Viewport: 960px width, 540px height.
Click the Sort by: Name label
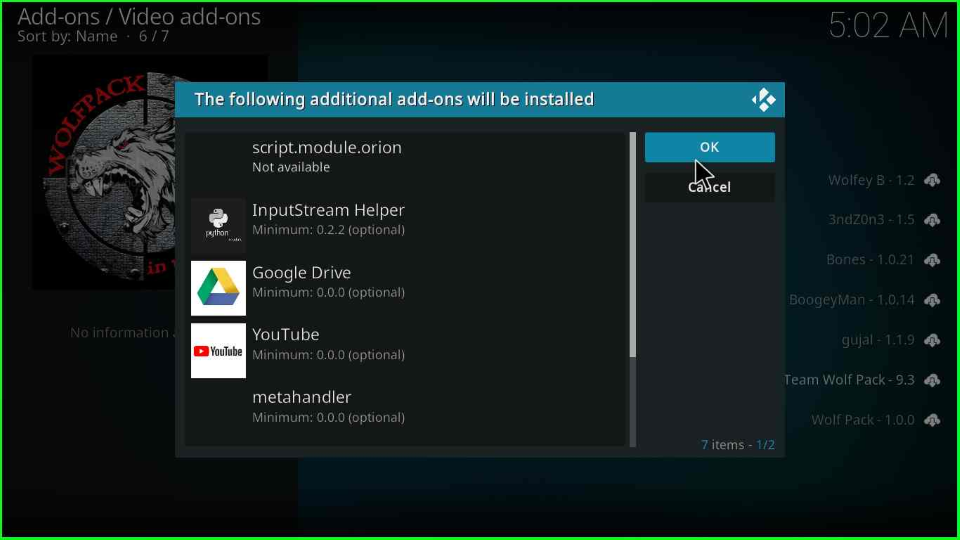(x=67, y=37)
